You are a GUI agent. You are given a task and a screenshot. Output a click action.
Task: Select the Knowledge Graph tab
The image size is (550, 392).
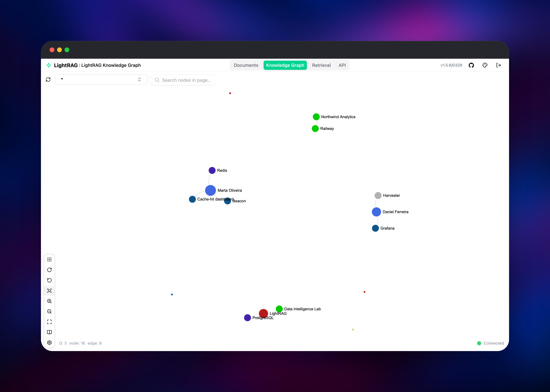[x=285, y=65]
